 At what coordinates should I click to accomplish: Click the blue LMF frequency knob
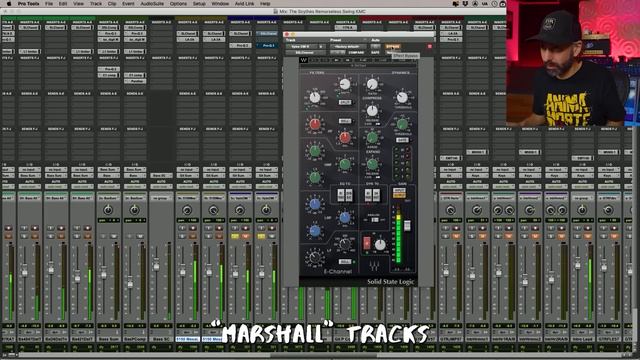tap(345, 218)
